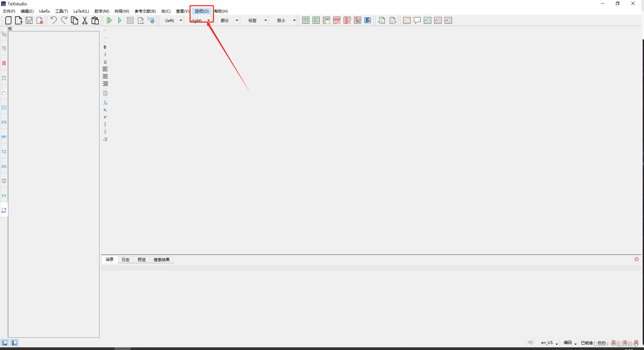644x350 pixels.
Task: Click the save floppy disk icon
Action: tap(29, 20)
